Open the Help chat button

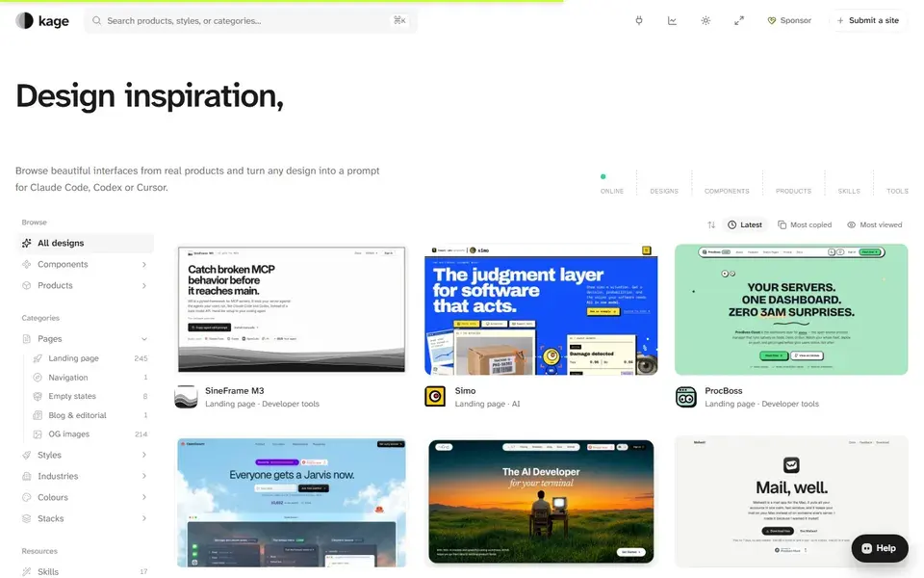pyautogui.click(x=879, y=548)
